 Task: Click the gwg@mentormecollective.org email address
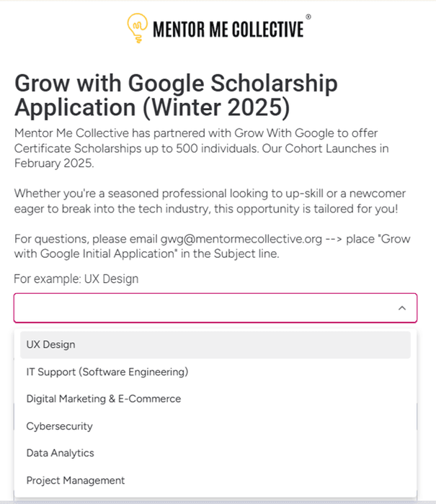(241, 239)
